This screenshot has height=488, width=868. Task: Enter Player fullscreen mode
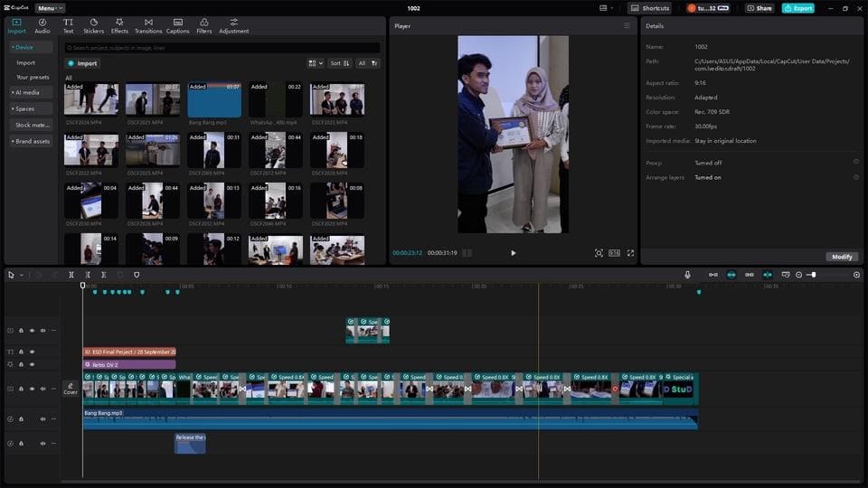pyautogui.click(x=630, y=253)
